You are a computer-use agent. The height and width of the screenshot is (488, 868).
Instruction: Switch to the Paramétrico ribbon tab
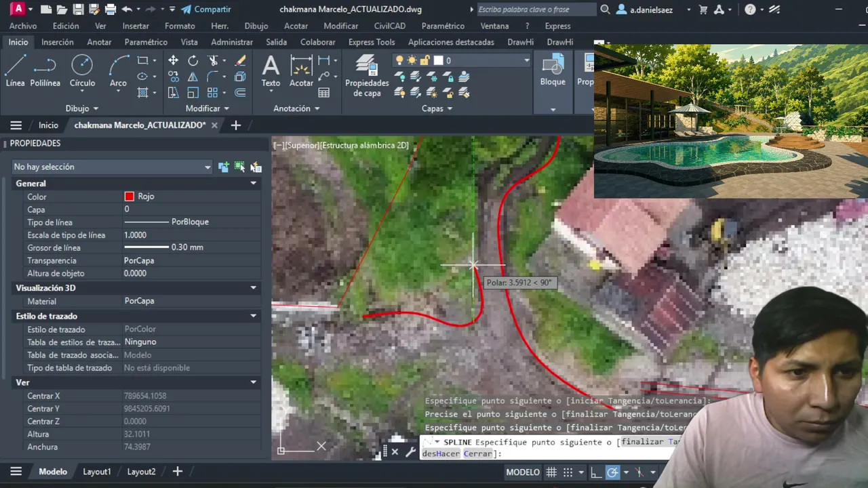coord(146,42)
